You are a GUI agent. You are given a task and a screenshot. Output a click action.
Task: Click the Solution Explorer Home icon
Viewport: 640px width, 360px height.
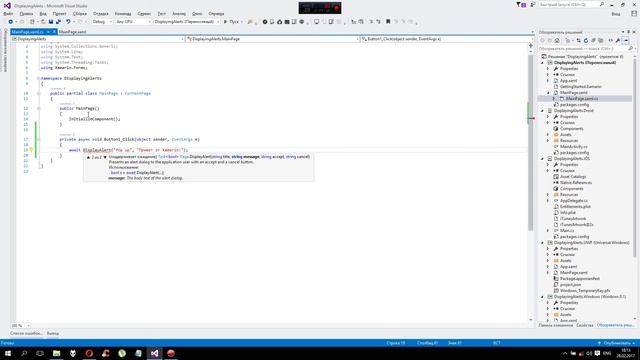pos(557,40)
